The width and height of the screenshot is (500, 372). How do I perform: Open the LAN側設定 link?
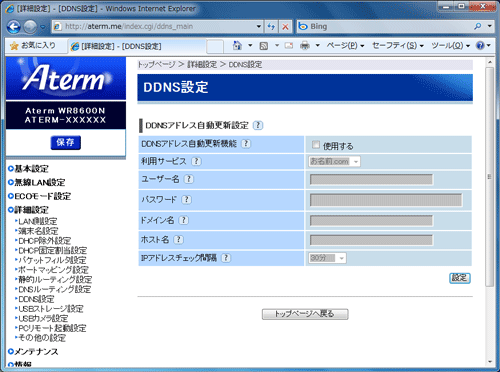click(38, 221)
